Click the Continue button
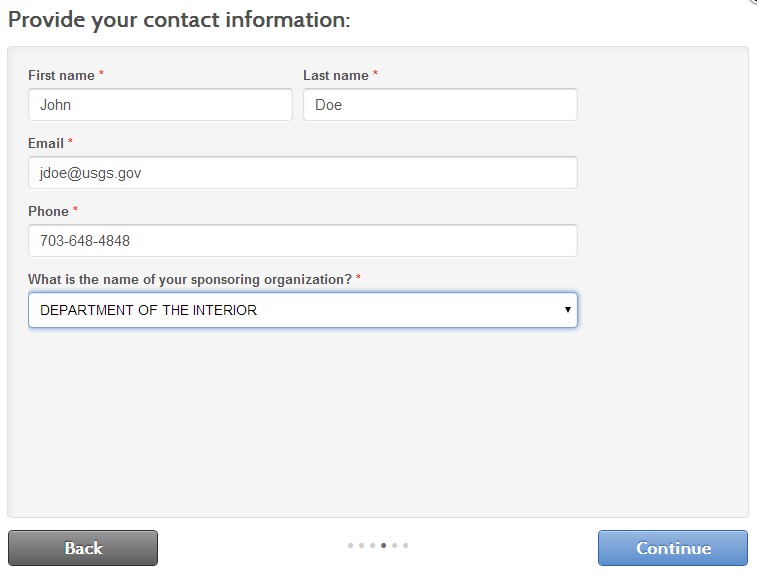Image resolution: width=757 pixels, height=575 pixels. tap(673, 548)
